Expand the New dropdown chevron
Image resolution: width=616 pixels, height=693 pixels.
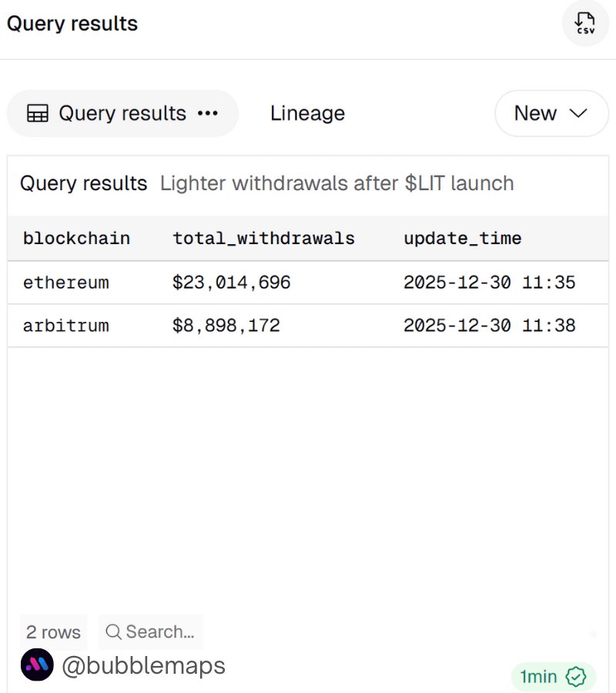point(578,114)
